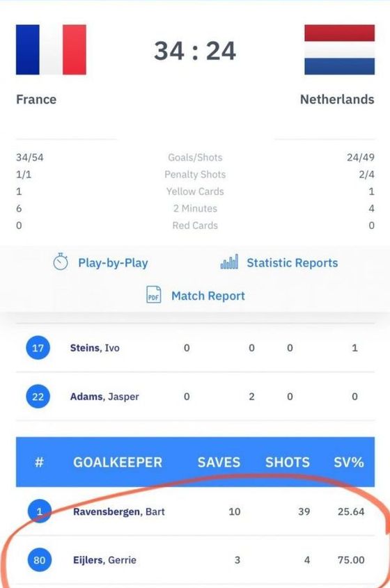Viewport: 390px width, 588px height.
Task: Click the SHOTS column header
Action: click(288, 462)
